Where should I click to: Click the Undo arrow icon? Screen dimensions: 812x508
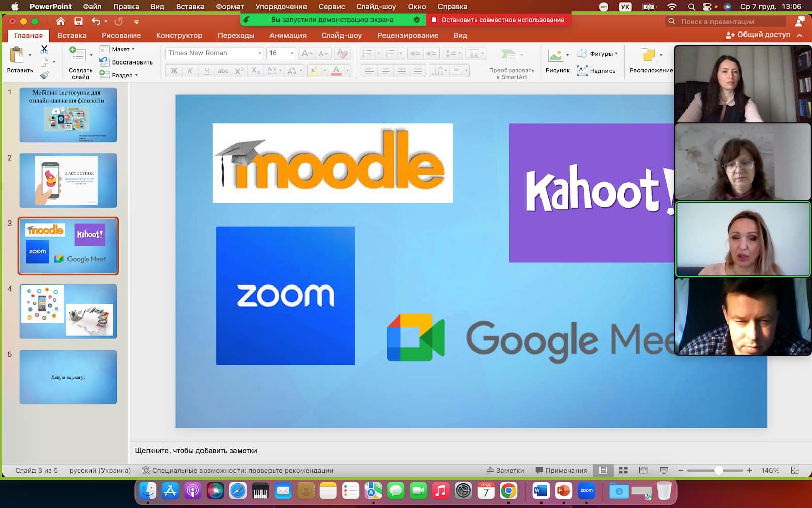[x=96, y=21]
